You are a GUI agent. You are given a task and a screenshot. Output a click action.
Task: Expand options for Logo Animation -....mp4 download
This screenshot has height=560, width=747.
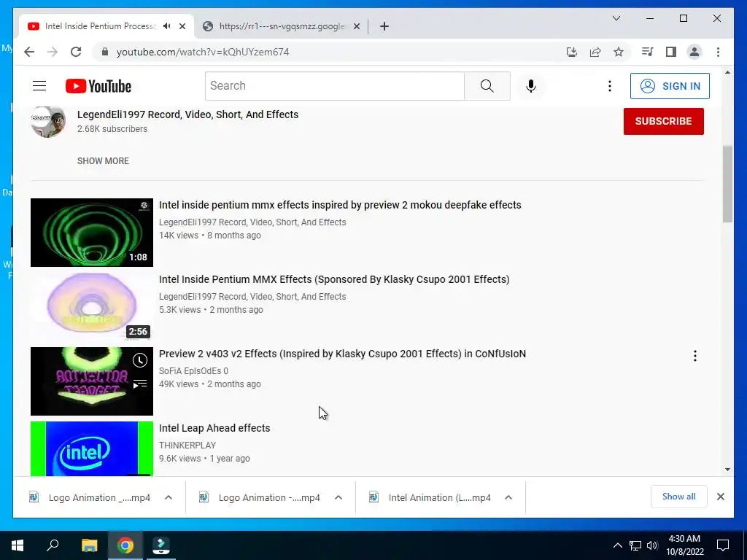click(x=338, y=497)
